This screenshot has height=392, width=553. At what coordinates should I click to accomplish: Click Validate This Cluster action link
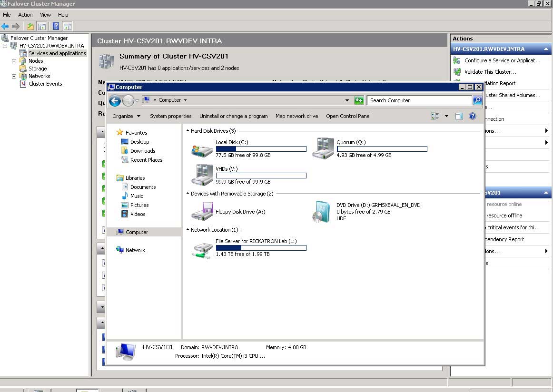[490, 72]
